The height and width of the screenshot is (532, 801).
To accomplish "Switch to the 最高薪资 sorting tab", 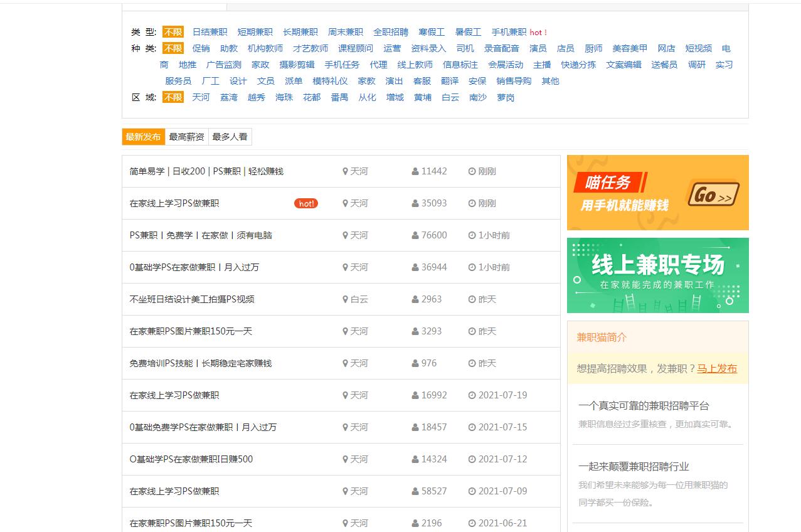I will tap(186, 136).
